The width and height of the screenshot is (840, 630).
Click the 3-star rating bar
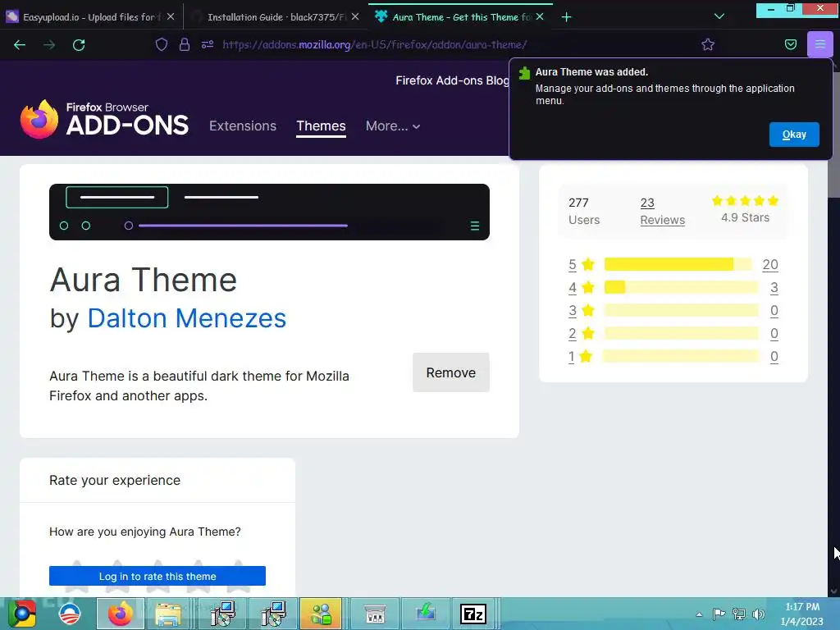[682, 310]
